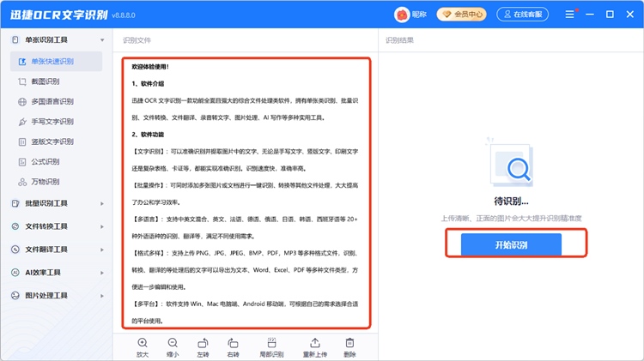Start recognition with 开始识别 button
Image resolution: width=644 pixels, height=361 pixels.
click(x=511, y=245)
